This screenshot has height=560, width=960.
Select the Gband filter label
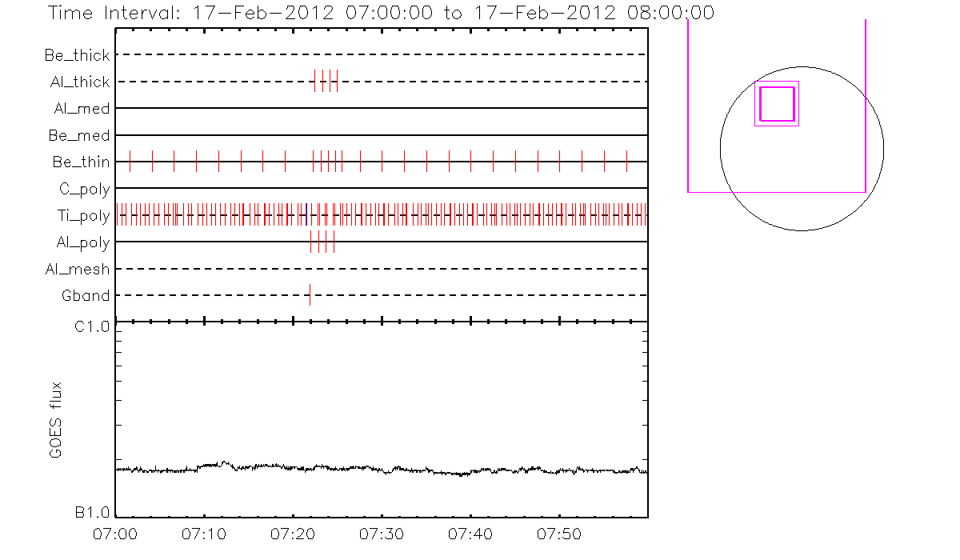pos(86,296)
